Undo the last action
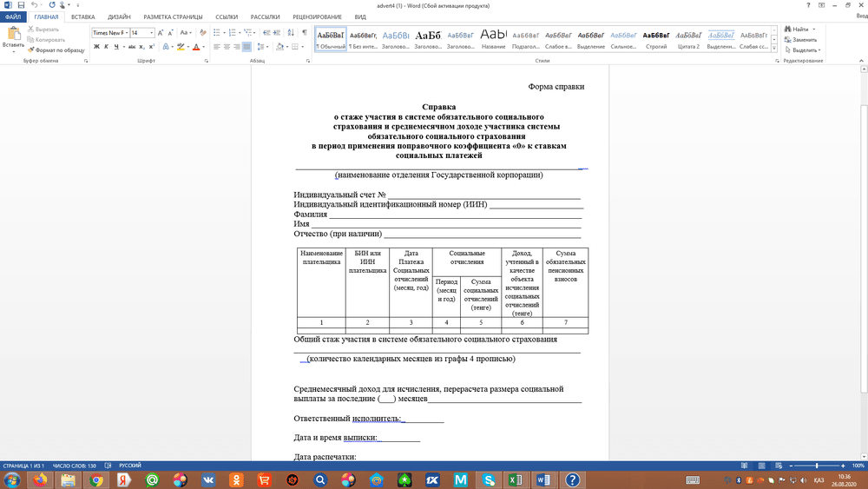The image size is (868, 489). click(34, 5)
